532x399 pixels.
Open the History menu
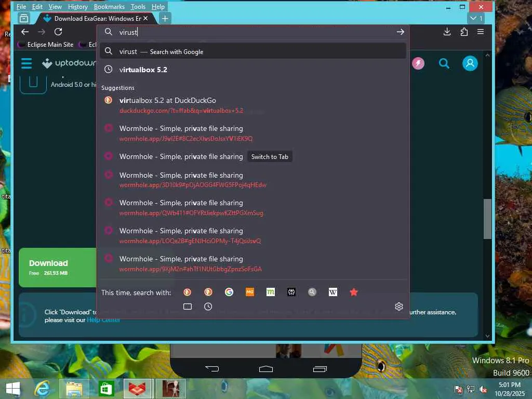tap(78, 6)
